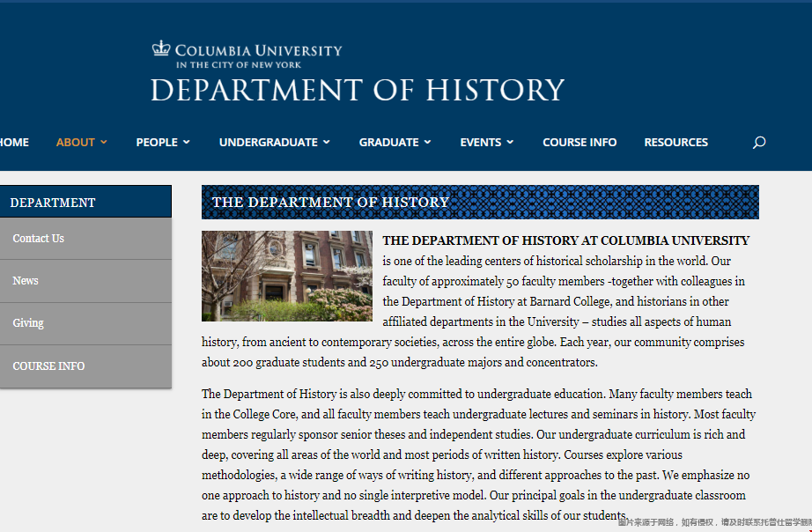812x532 pixels.
Task: Open the site search magnifier icon
Action: click(x=758, y=143)
